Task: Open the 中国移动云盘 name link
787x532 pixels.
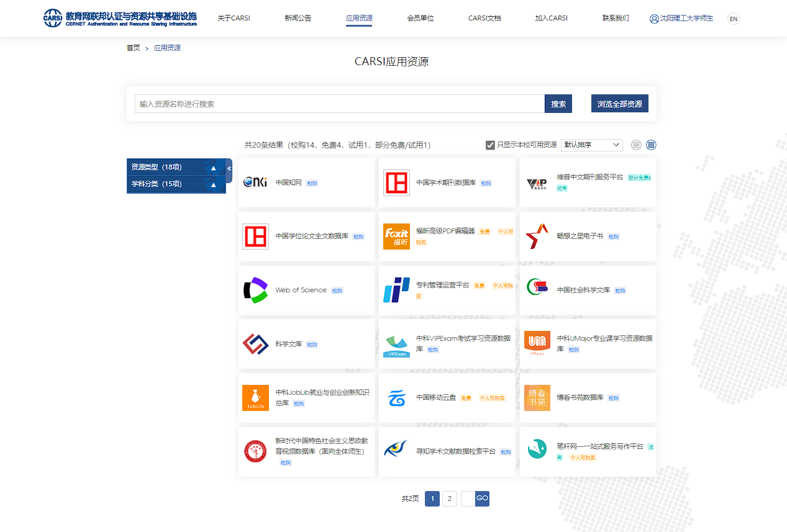Action: [x=436, y=397]
